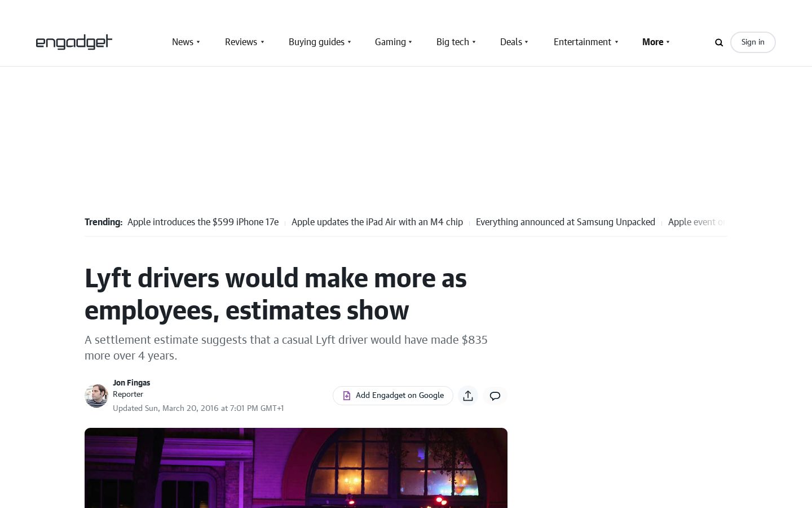Image resolution: width=812 pixels, height=508 pixels.
Task: Open Jon Fingas author page
Action: [131, 383]
